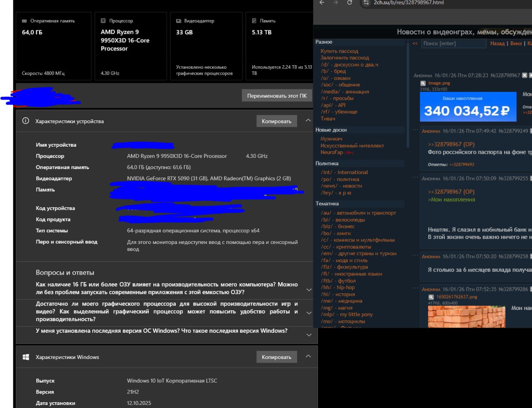
Task: Open the Купить пасскод link
Action: [x=339, y=51]
